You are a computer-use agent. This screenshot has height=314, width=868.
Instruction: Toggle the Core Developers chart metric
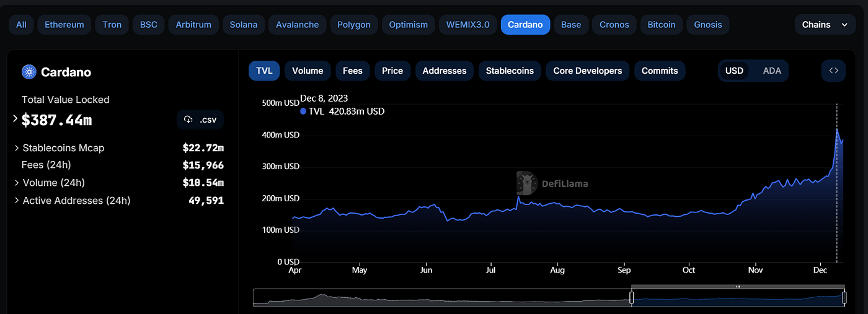coord(588,71)
